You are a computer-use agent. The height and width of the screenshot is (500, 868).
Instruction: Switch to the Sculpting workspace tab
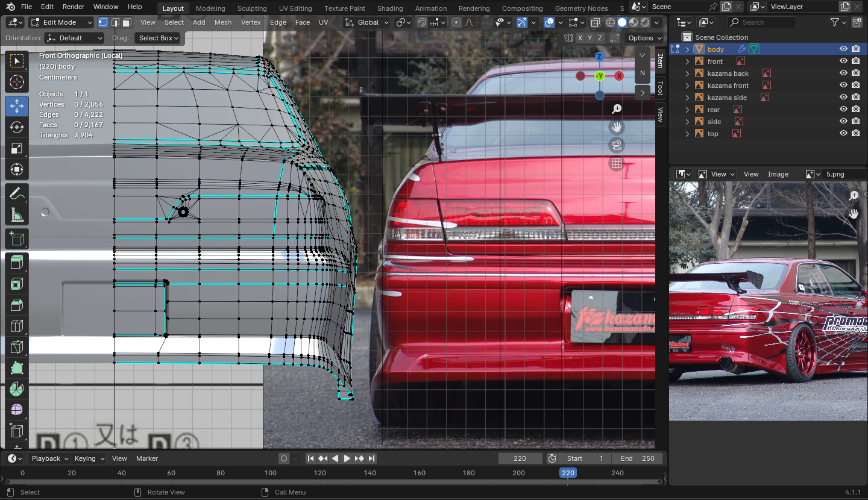coord(251,8)
